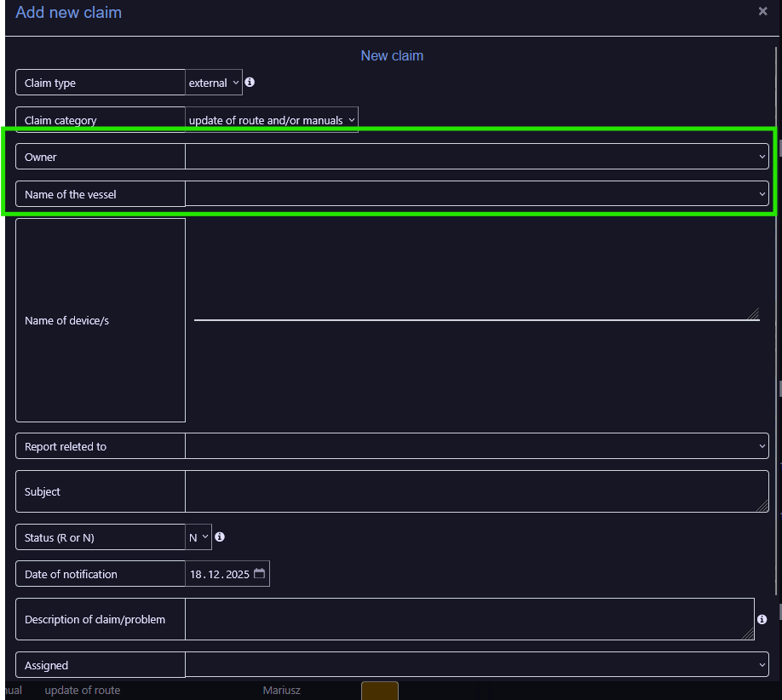Open the Status (R or N) dropdown
This screenshot has width=782, height=700.
(x=198, y=537)
